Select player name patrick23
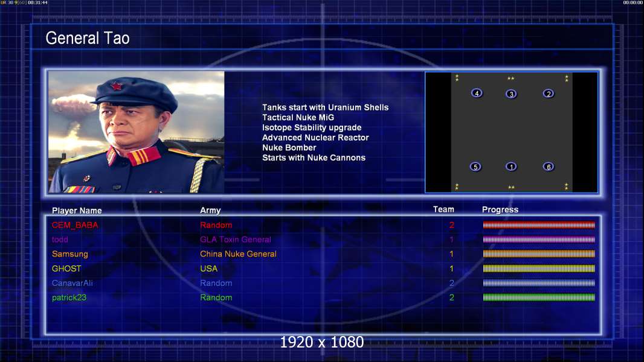This screenshot has height=362, width=644. [x=69, y=297]
